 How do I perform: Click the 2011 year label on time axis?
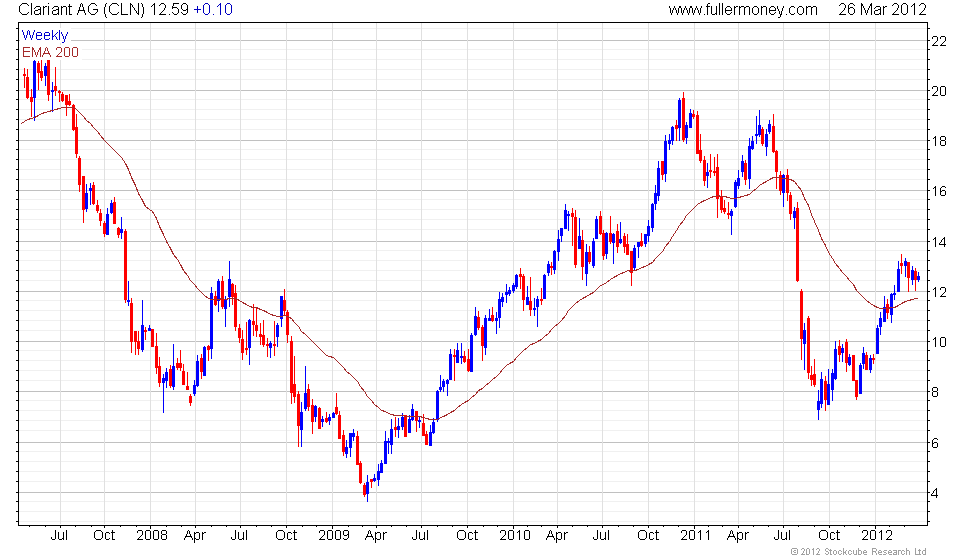[696, 535]
